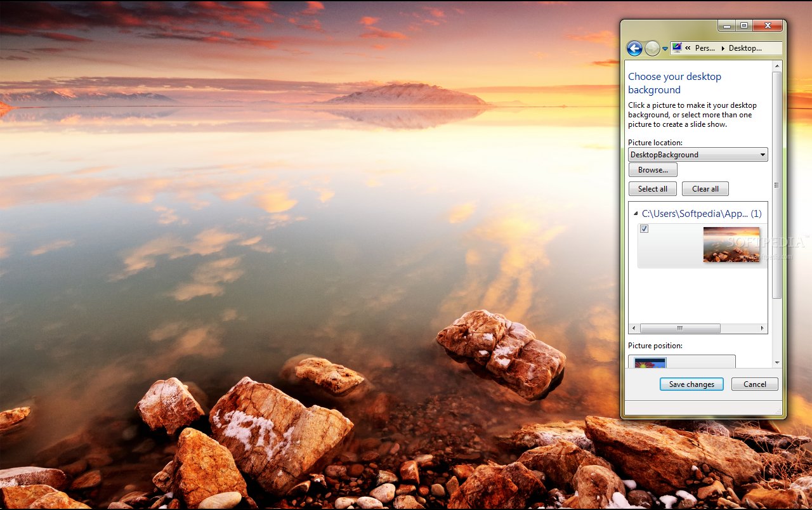The image size is (812, 510).
Task: Open the Picture location DesktopBackground dropdown
Action: (x=698, y=155)
